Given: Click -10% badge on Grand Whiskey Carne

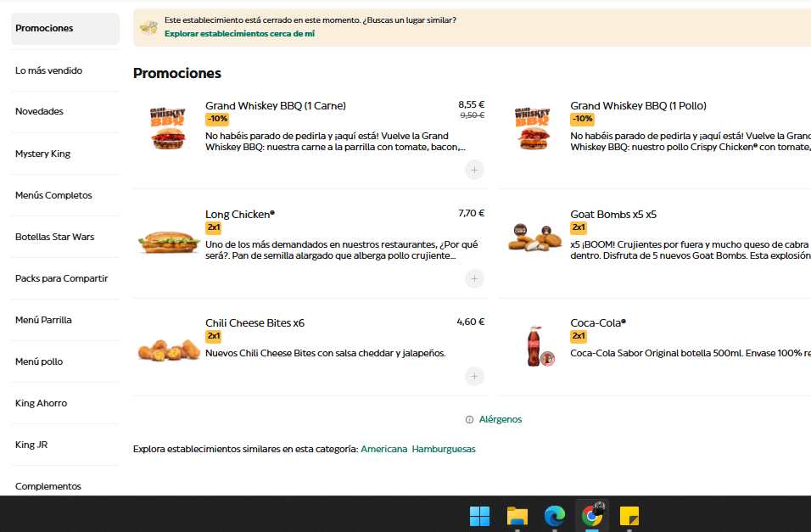Looking at the screenshot, I should click(x=217, y=119).
